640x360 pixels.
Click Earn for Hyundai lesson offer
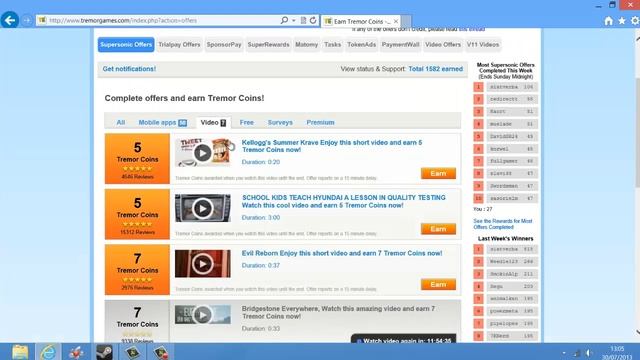(438, 229)
